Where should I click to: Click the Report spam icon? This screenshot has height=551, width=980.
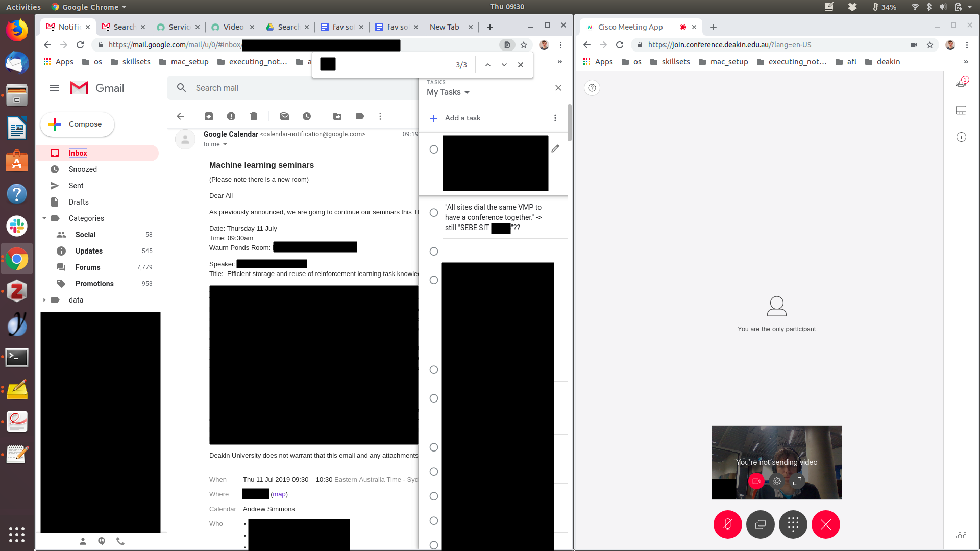click(231, 116)
